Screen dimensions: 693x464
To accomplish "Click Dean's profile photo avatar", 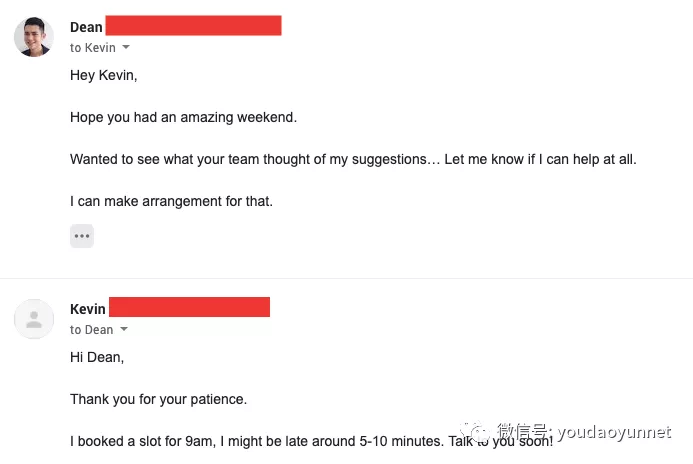I will pos(33,36).
